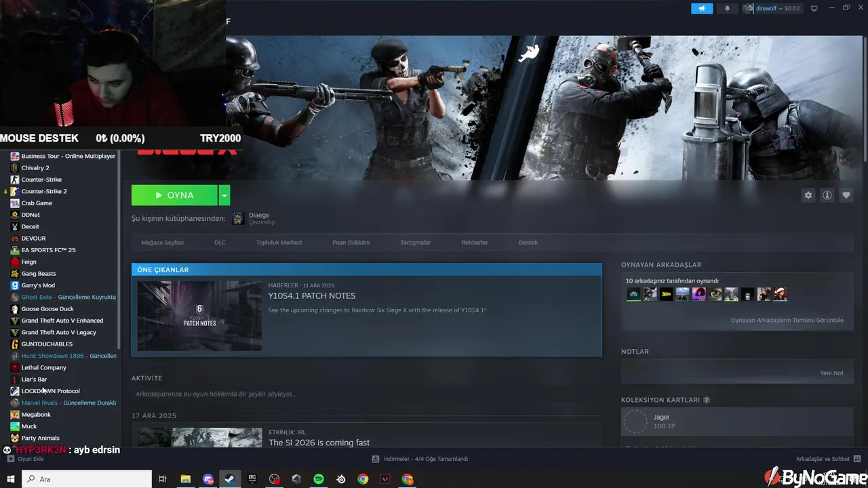
Task: Click the DDNet game icon
Action: click(15, 215)
